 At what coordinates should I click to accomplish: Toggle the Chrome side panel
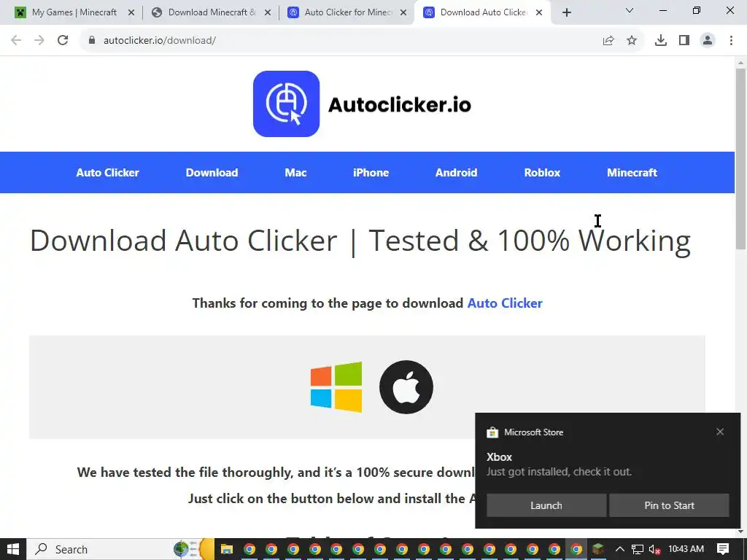684,41
